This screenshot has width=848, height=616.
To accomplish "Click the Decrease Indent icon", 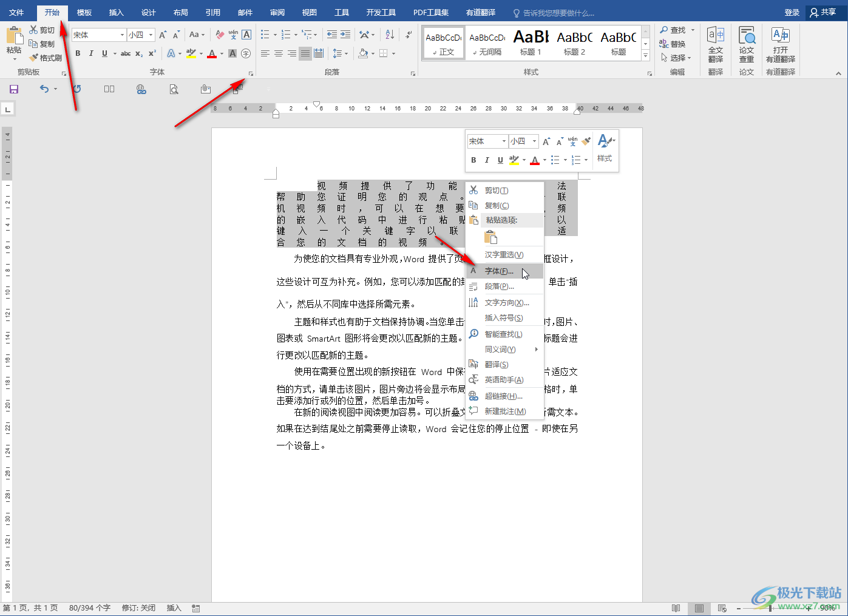I will tap(331, 35).
